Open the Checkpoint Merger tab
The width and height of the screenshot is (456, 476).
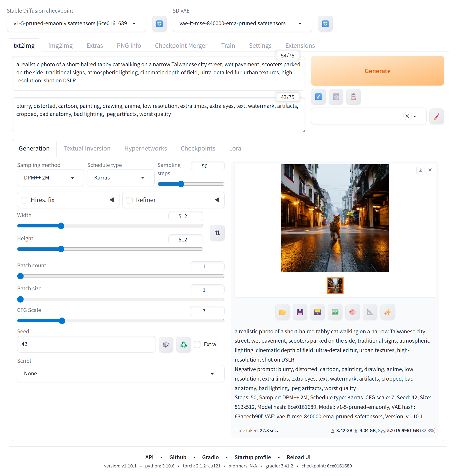[x=181, y=46]
